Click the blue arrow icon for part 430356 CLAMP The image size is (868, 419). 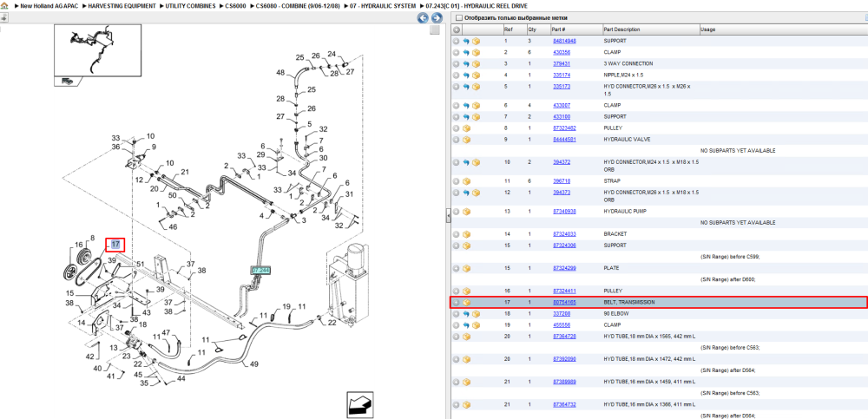[466, 53]
